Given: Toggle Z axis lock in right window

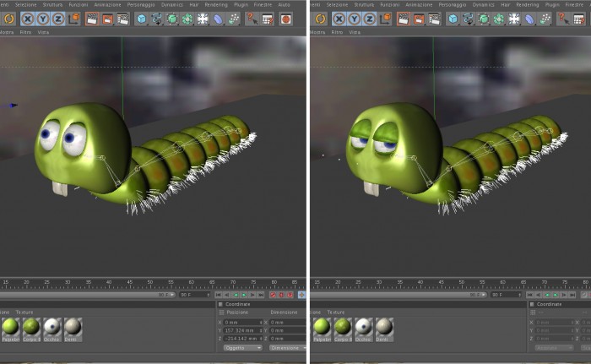Looking at the screenshot, I should [370, 19].
